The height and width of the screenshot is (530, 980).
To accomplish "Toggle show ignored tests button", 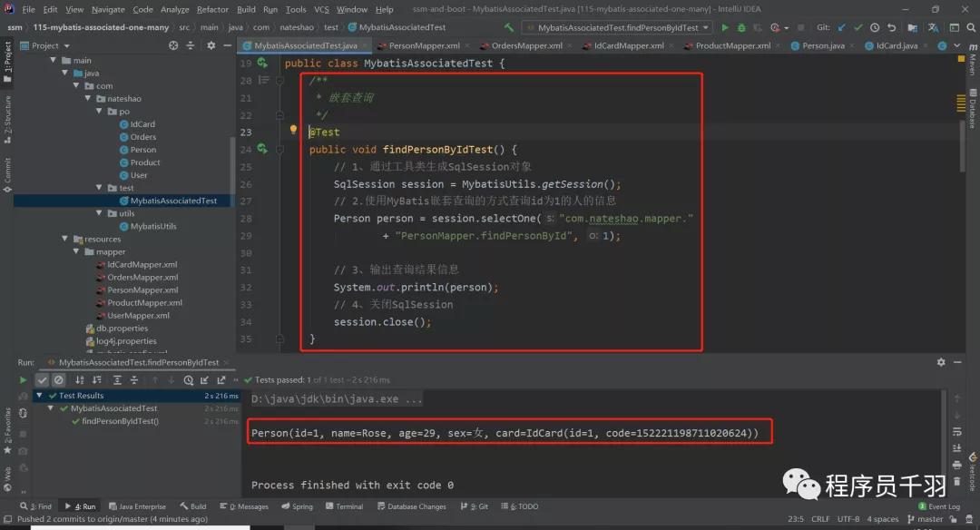I will [x=59, y=380].
